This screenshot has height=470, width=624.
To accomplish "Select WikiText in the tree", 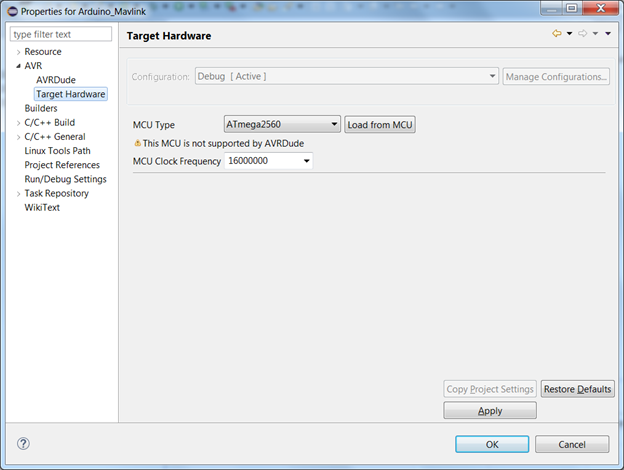I will tap(42, 207).
